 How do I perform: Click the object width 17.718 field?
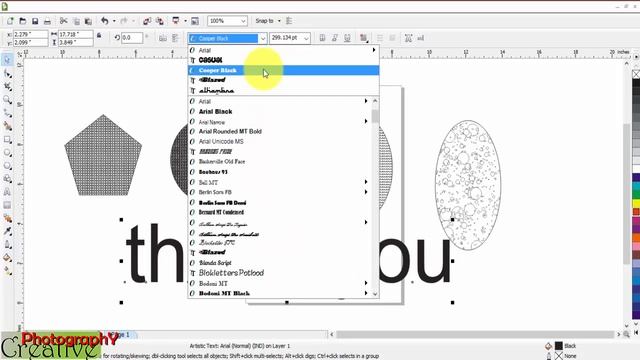pyautogui.click(x=76, y=35)
